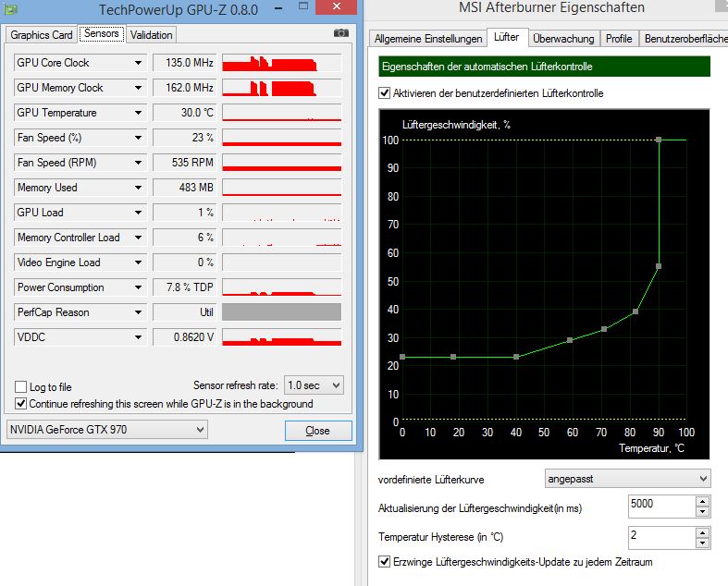Open the NVIDIA GeForce GTX 970 selector
728x586 pixels.
coord(106,430)
